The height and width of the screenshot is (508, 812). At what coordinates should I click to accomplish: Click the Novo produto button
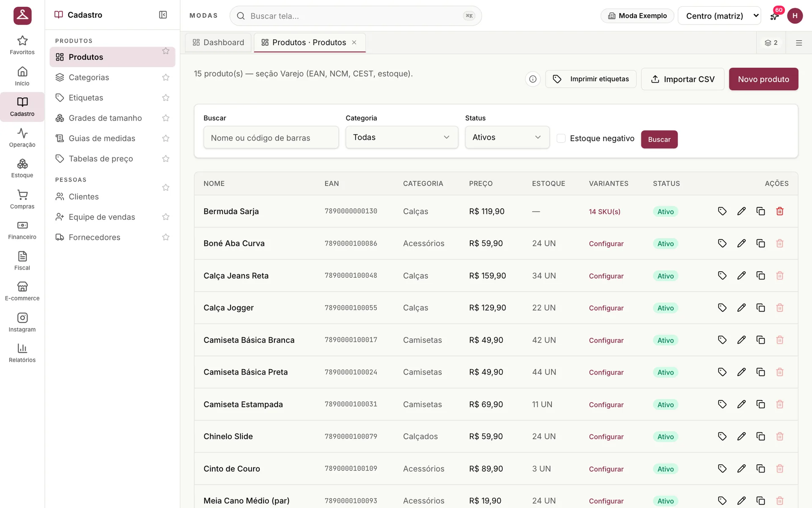point(763,79)
